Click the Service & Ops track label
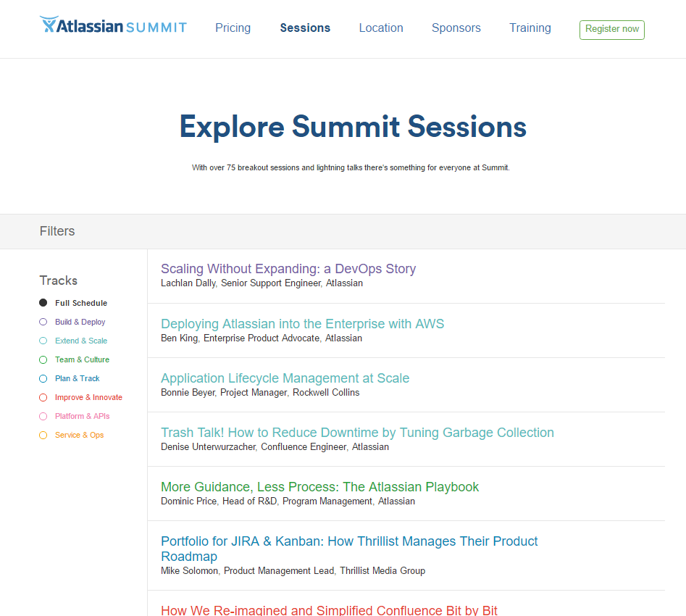The height and width of the screenshot is (616, 686). (79, 435)
